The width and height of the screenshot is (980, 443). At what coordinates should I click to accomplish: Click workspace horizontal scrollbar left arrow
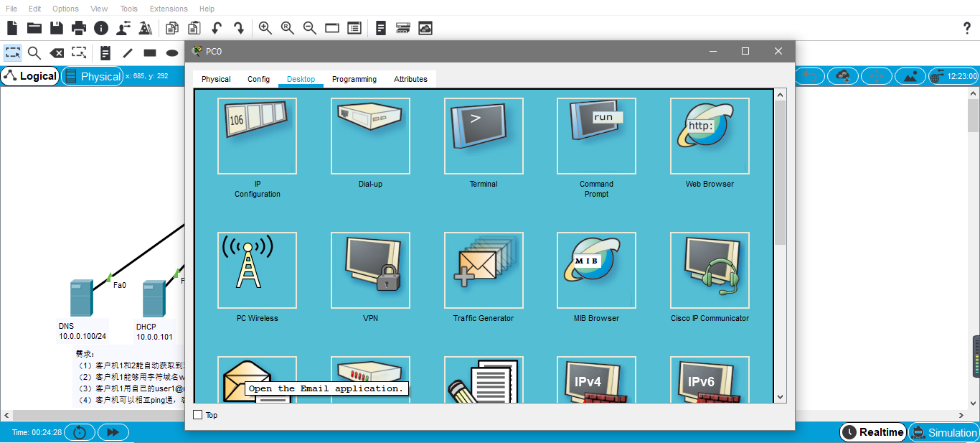pyautogui.click(x=6, y=415)
